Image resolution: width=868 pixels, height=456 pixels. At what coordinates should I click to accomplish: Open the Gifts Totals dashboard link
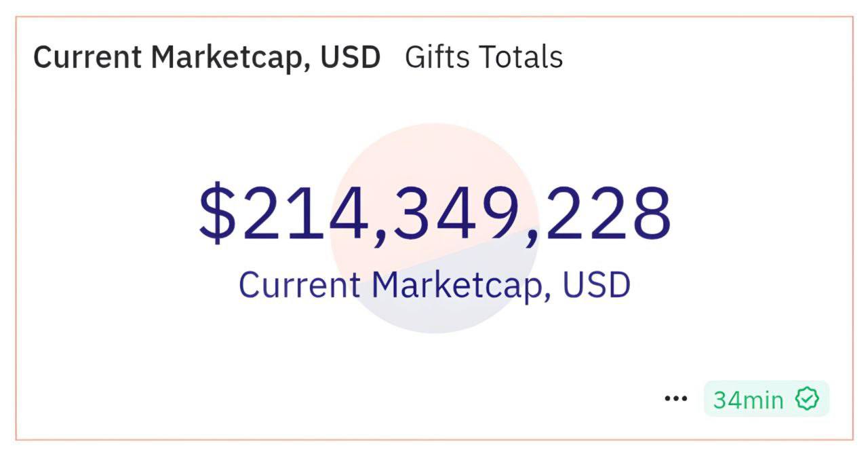(x=484, y=57)
